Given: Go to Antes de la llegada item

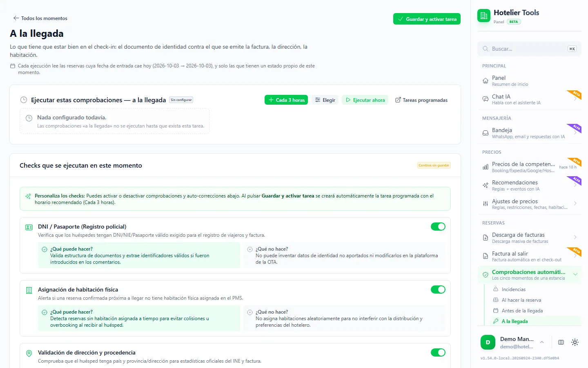Looking at the screenshot, I should pos(535,310).
